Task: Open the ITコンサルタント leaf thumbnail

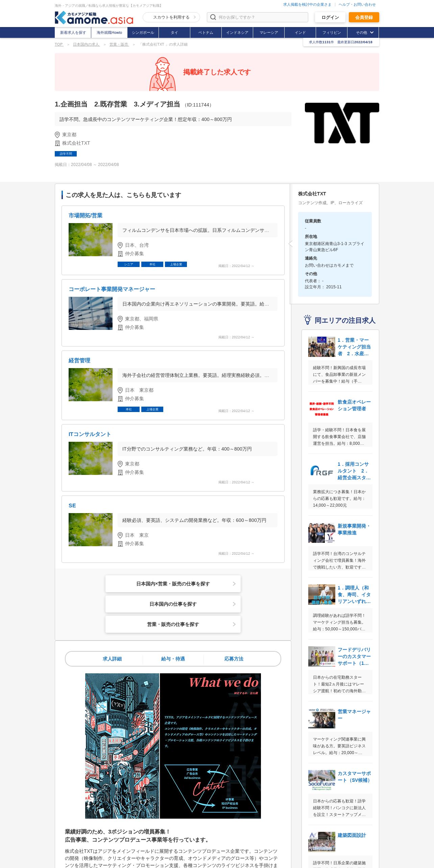Action: [91, 458]
